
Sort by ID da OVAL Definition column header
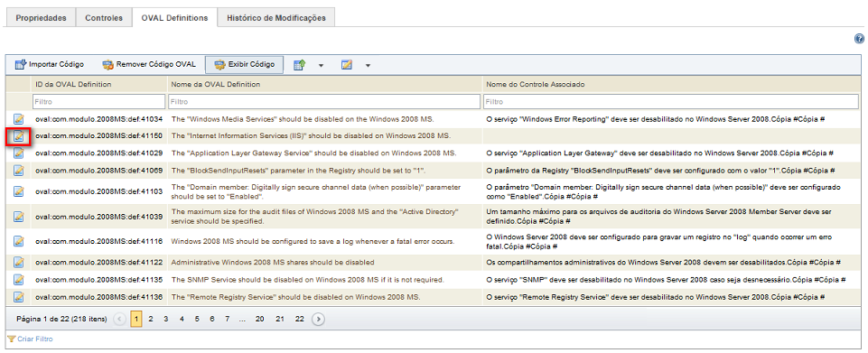[x=73, y=85]
